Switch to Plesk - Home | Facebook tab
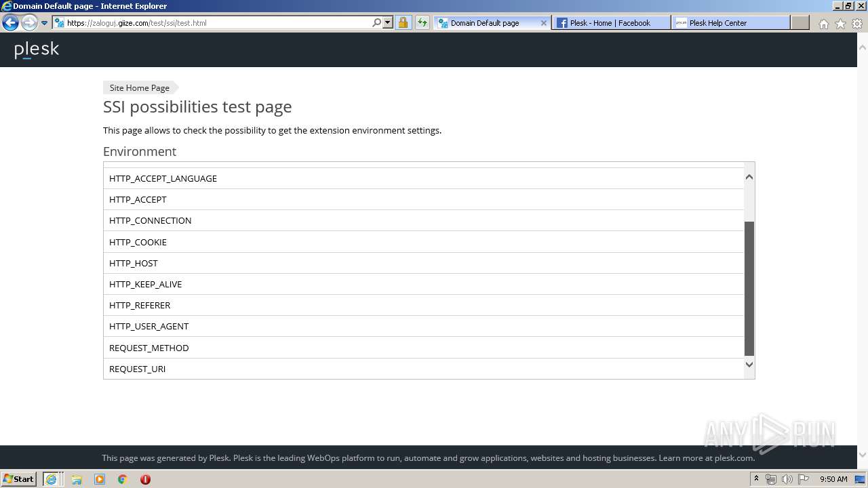This screenshot has width=868, height=488. (x=611, y=22)
